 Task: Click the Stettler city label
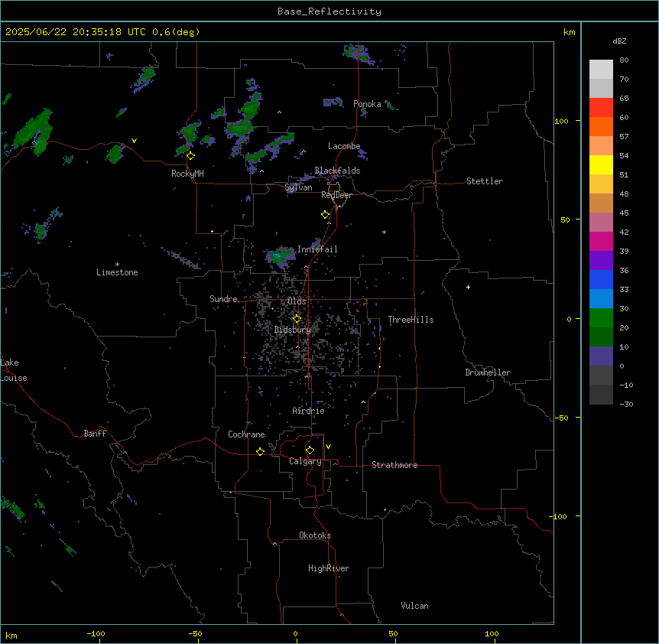coord(485,181)
